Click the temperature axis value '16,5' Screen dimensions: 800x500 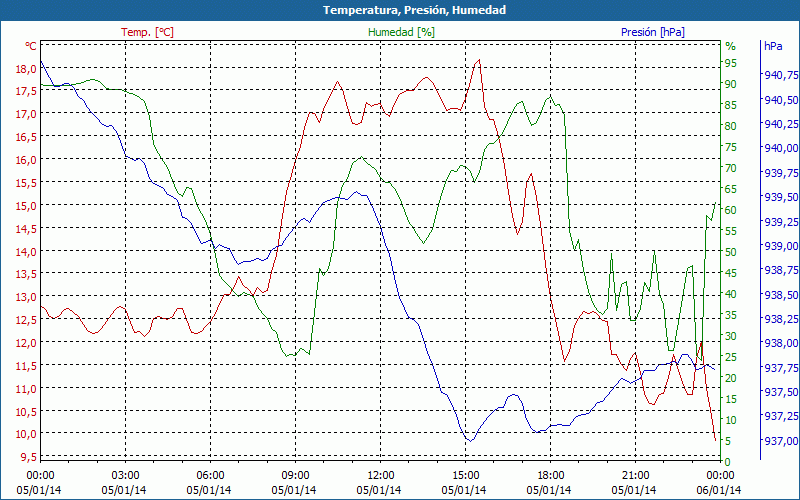tap(27, 137)
